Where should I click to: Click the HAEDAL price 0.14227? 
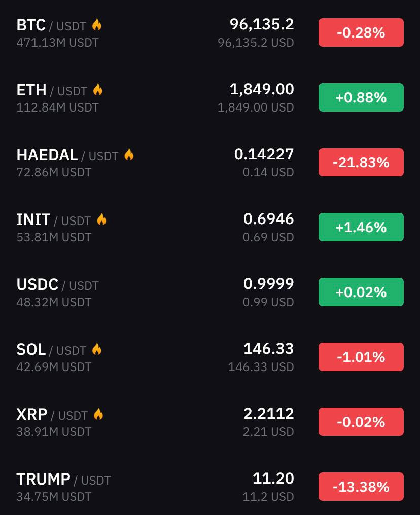pyautogui.click(x=264, y=154)
